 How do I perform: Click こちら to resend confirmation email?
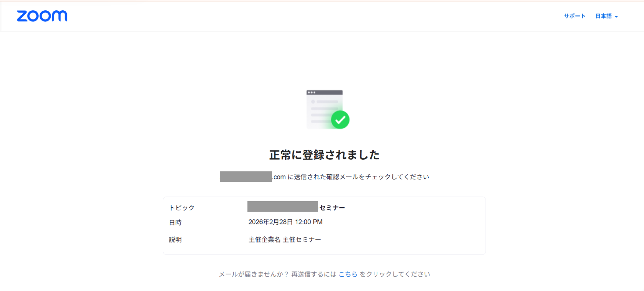pyautogui.click(x=348, y=274)
